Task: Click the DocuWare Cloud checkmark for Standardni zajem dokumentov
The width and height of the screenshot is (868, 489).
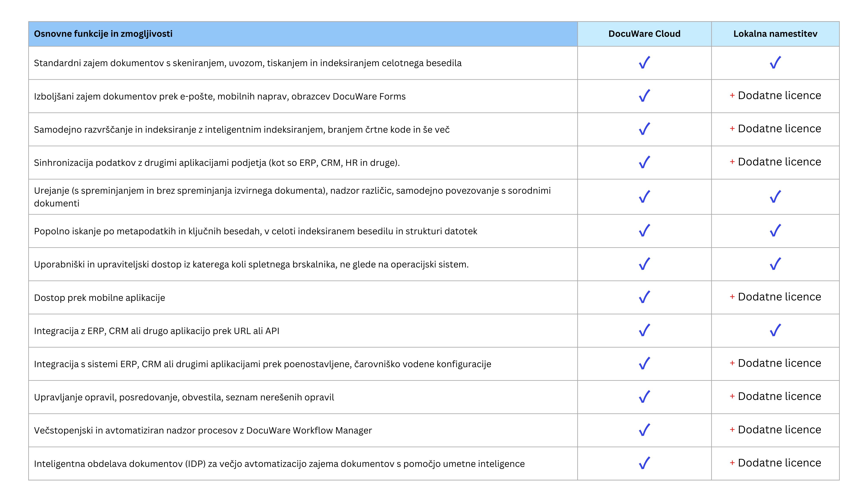Action: point(644,63)
